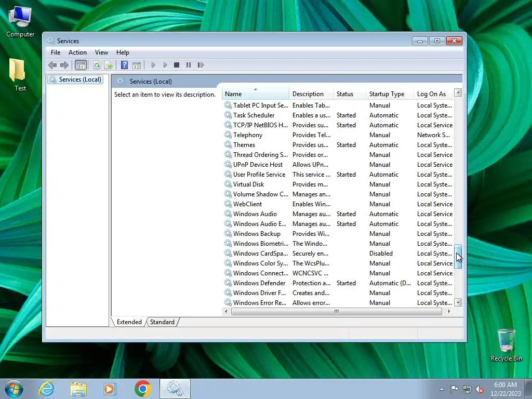Click the gear icon beside WebClient
The height and width of the screenshot is (399, 532).
228,204
